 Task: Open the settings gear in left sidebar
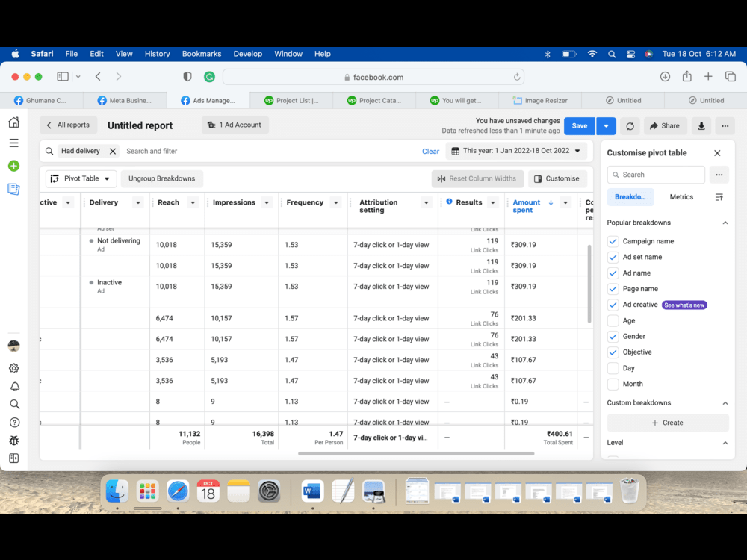pos(13,368)
